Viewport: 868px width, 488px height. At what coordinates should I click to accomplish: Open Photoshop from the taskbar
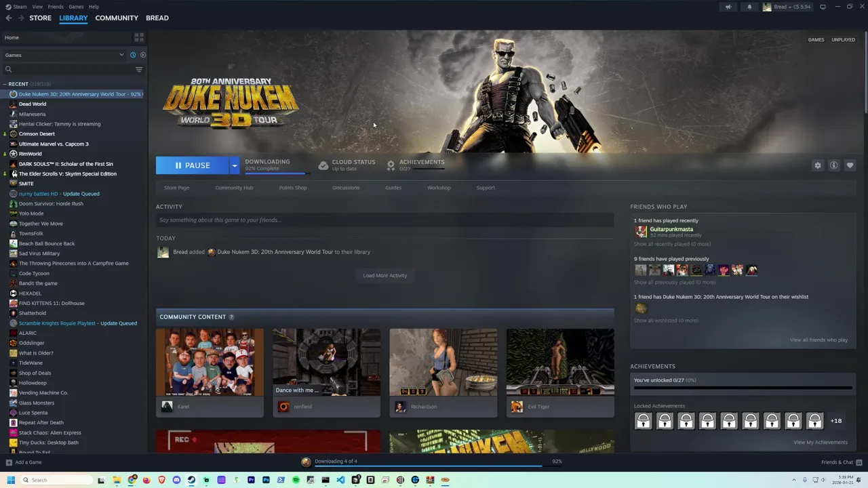(266, 480)
